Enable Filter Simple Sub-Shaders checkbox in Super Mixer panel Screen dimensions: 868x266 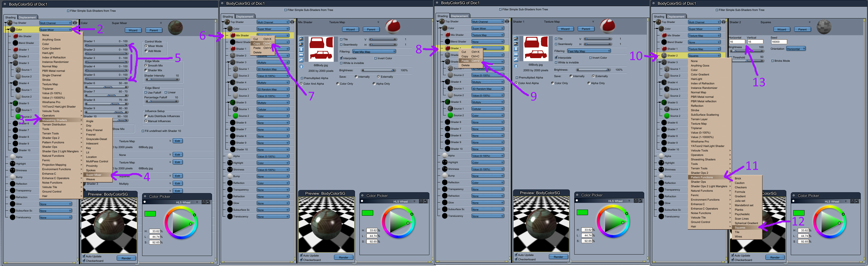tap(68, 11)
